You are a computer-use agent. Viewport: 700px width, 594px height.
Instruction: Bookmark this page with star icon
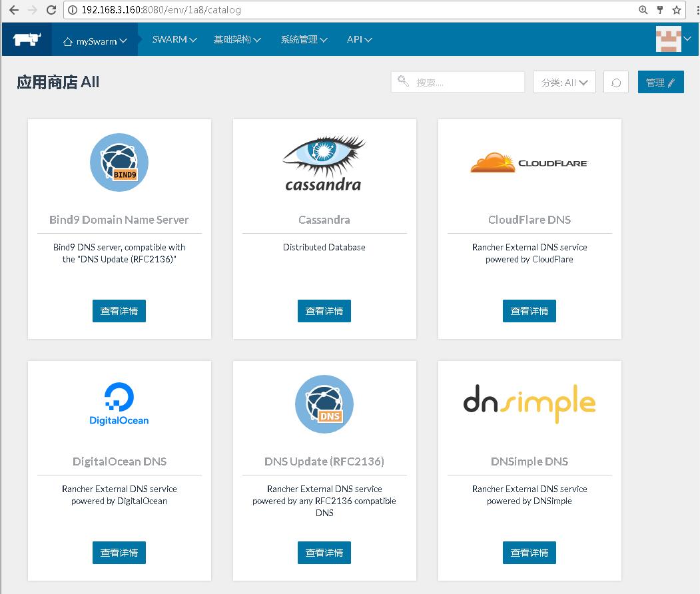[677, 10]
